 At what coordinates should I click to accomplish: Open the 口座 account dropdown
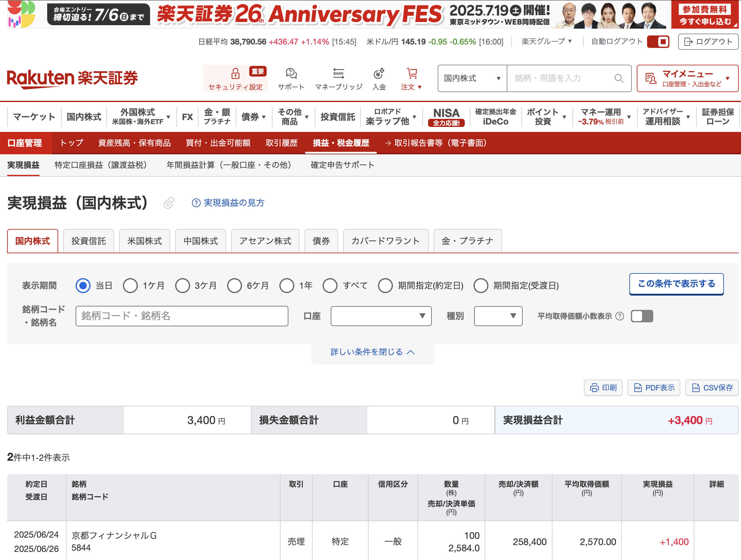tap(381, 316)
